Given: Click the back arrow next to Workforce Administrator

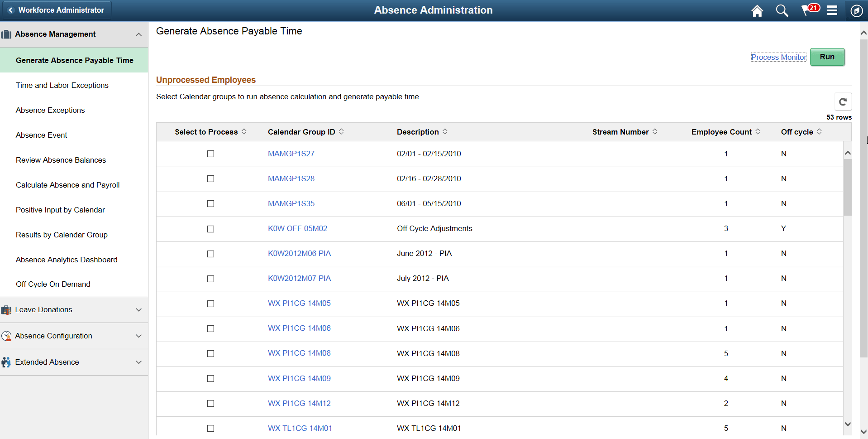Looking at the screenshot, I should point(10,10).
